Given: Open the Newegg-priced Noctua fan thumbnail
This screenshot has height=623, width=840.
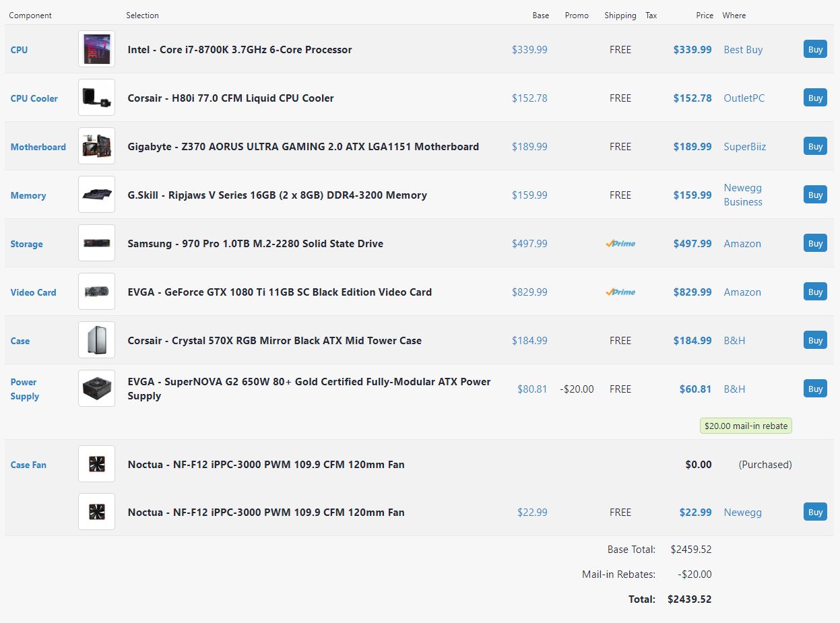Looking at the screenshot, I should pos(96,512).
